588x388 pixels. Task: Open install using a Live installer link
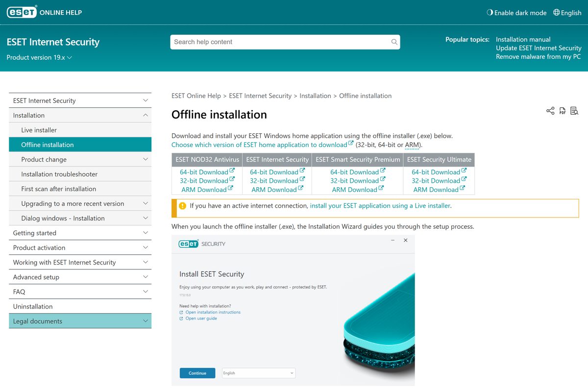pyautogui.click(x=380, y=206)
